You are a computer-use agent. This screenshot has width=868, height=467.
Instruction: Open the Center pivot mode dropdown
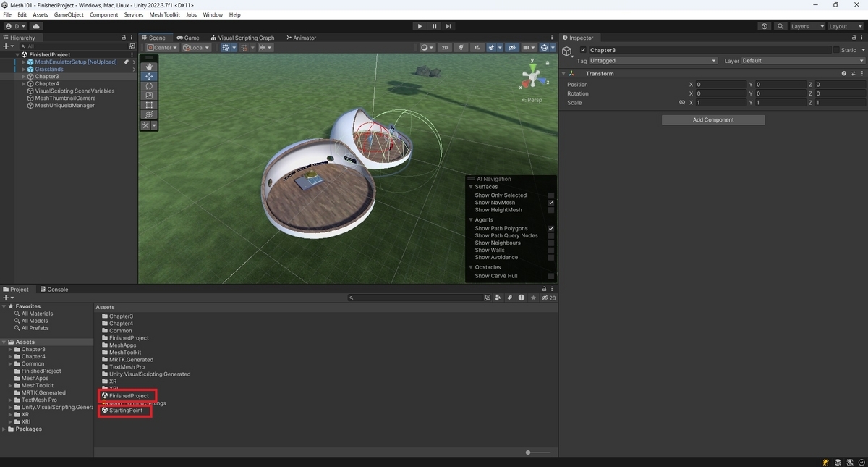click(162, 48)
